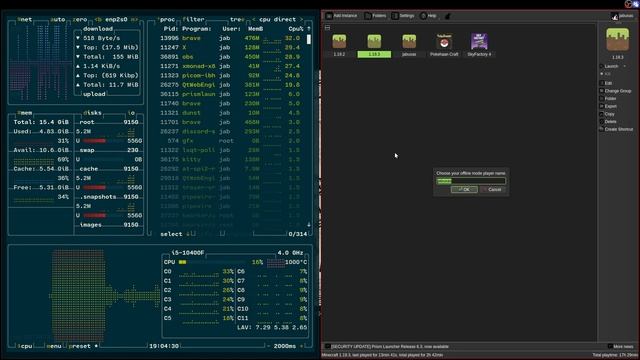
Task: Select process row QtWebEngi pid 26275
Action: [230, 85]
